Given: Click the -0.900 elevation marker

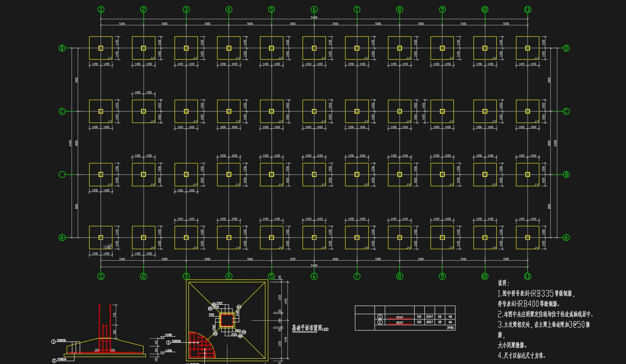Looking at the screenshot, I should tap(168, 335).
